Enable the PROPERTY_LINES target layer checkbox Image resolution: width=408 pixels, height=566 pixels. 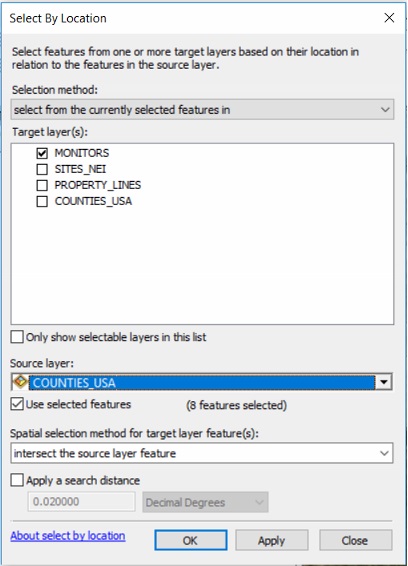42,185
